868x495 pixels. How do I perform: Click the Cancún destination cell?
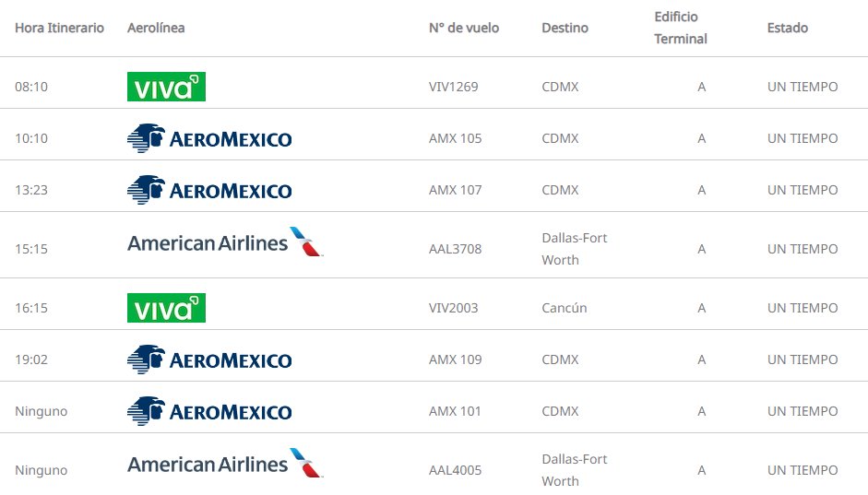[565, 308]
